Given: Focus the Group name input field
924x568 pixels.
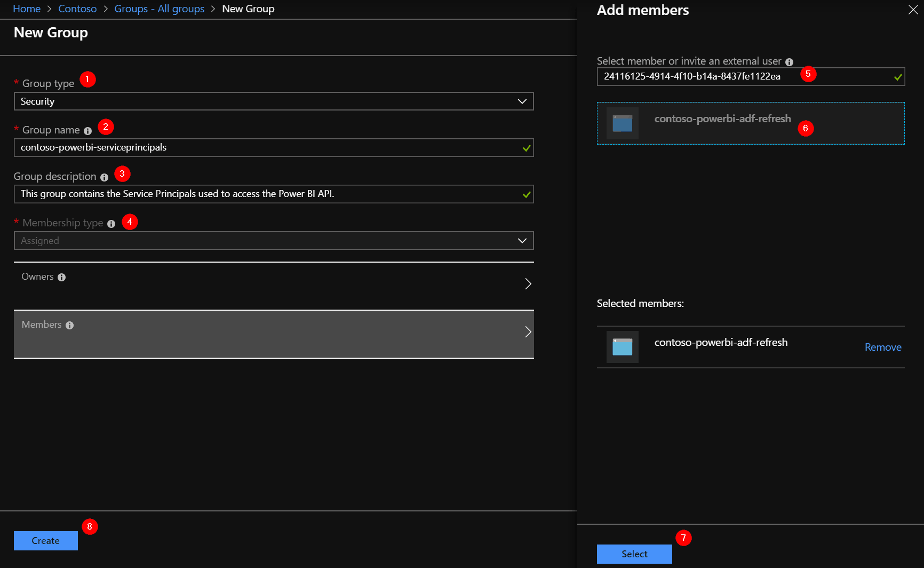Looking at the screenshot, I should (274, 148).
